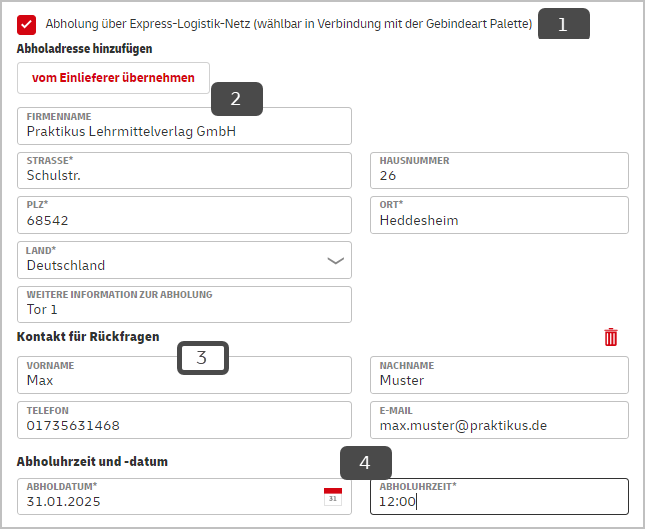Open the calendar picker for Abholdatum
645x529 pixels.
(x=333, y=497)
